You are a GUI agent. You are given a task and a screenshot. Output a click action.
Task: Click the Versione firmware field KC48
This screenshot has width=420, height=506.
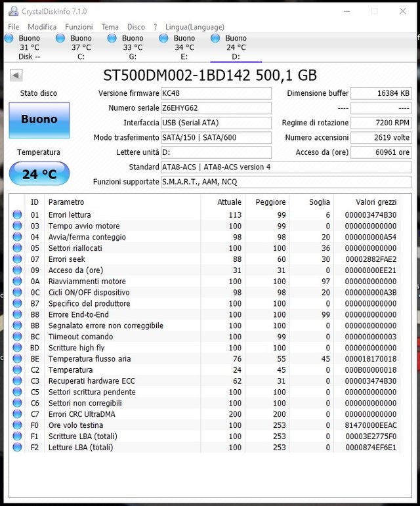point(216,93)
